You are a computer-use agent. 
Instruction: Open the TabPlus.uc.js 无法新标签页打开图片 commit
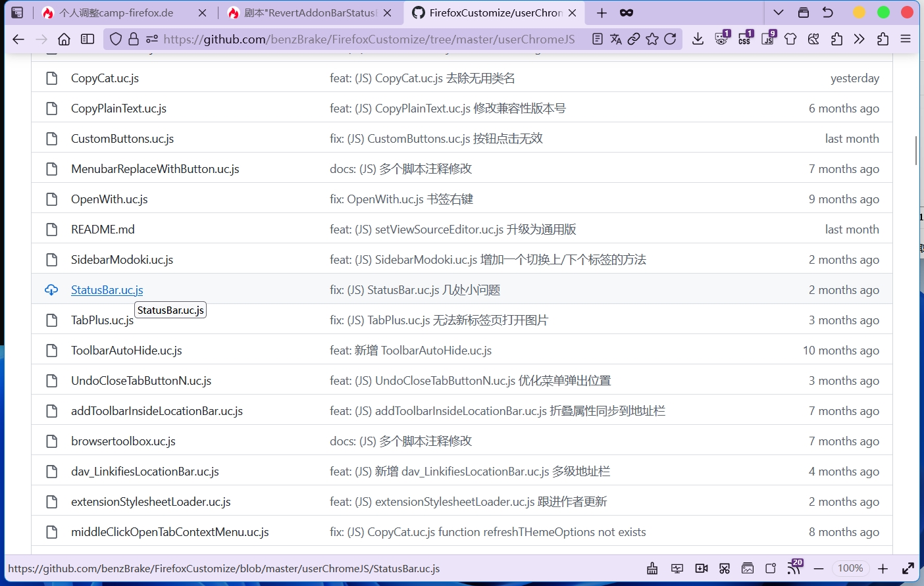click(439, 320)
